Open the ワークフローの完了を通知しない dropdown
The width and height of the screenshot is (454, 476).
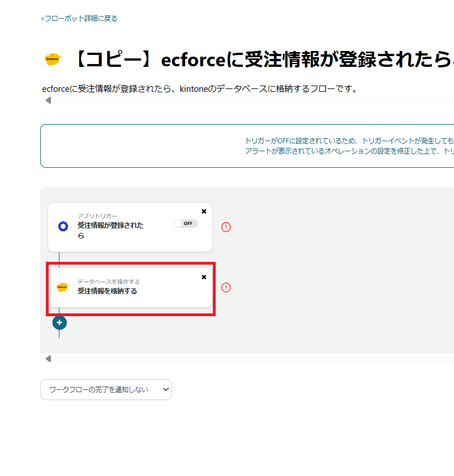106,389
